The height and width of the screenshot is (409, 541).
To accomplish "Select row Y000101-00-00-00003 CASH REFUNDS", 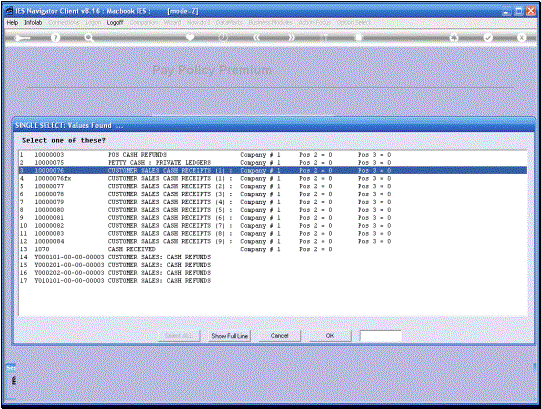I will (273, 257).
